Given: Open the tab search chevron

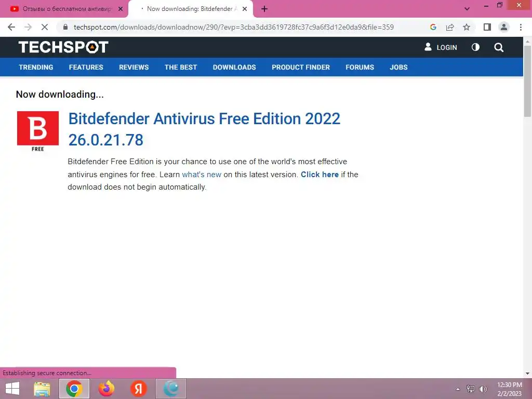Looking at the screenshot, I should (x=467, y=9).
